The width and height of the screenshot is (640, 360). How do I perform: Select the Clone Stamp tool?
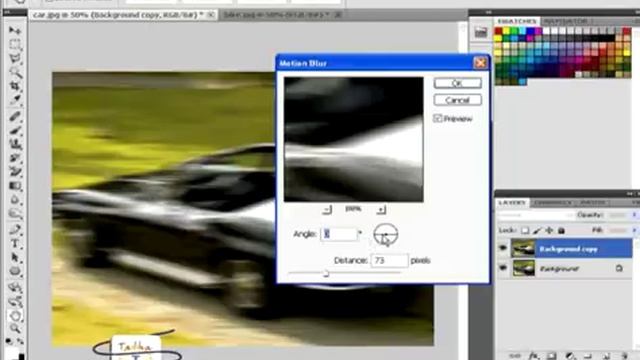point(15,144)
